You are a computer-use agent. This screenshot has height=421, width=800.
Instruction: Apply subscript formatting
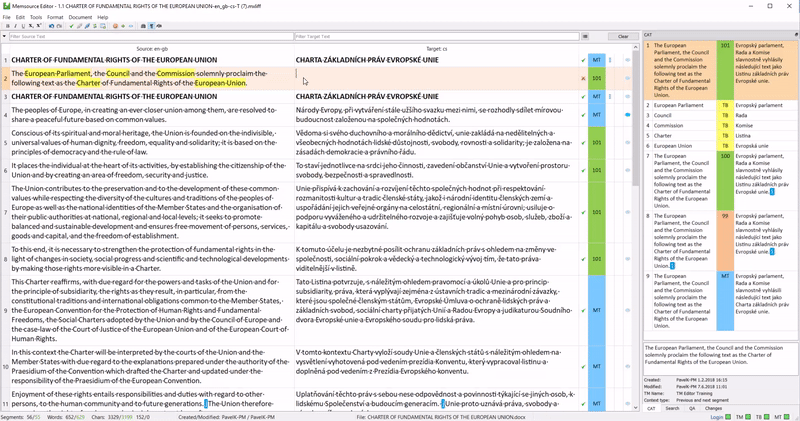point(31,26)
